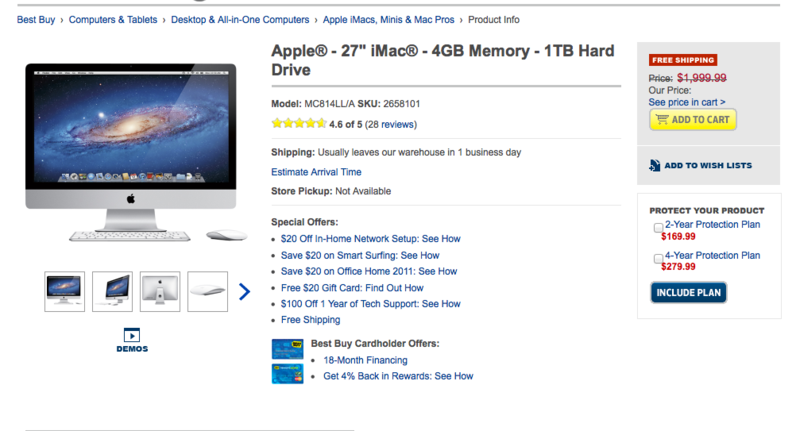Click See price in cart link

tap(687, 103)
